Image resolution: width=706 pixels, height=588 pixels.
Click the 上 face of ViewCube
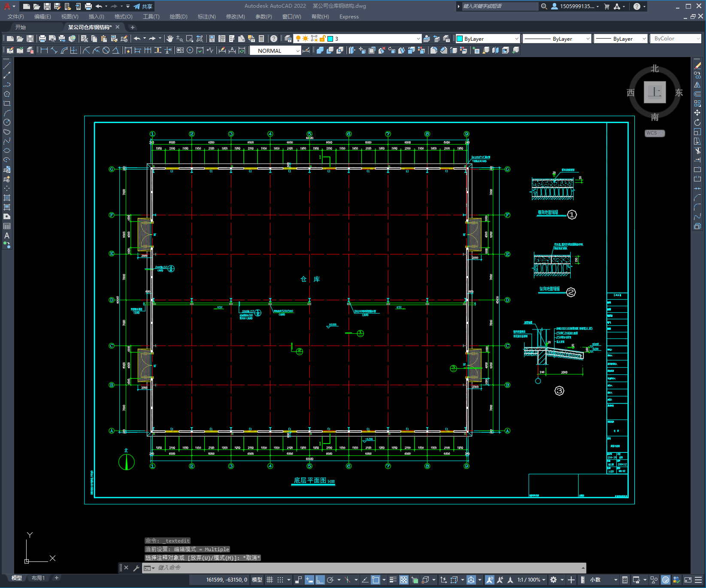click(x=654, y=92)
